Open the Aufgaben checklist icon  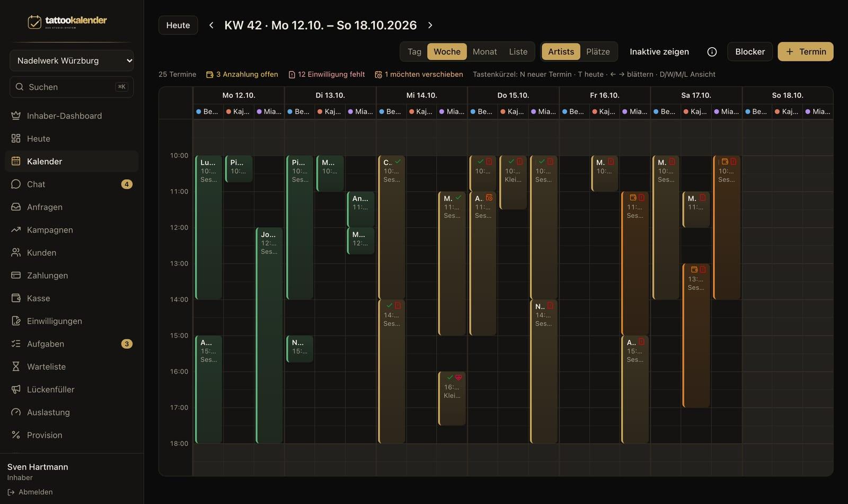(16, 343)
